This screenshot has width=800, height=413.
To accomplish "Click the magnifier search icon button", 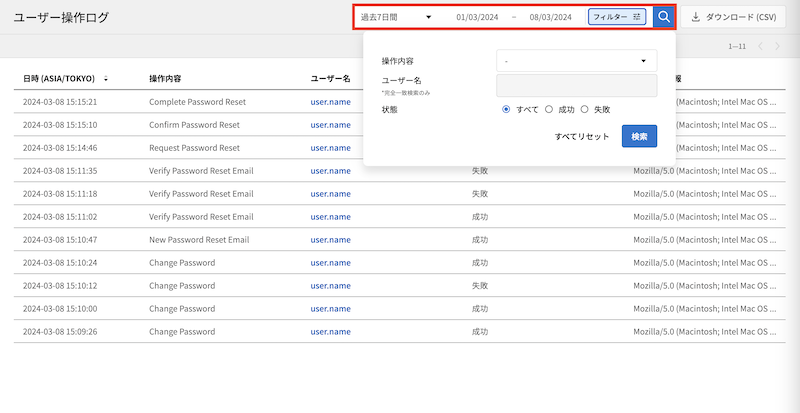I will (x=664, y=17).
